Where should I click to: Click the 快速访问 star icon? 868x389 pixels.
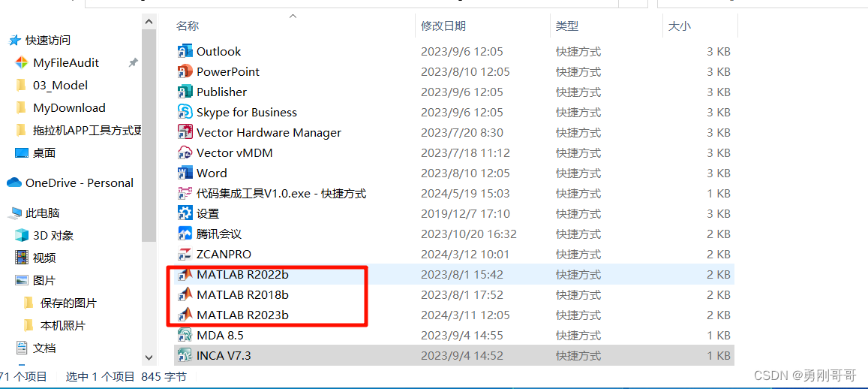tap(16, 41)
